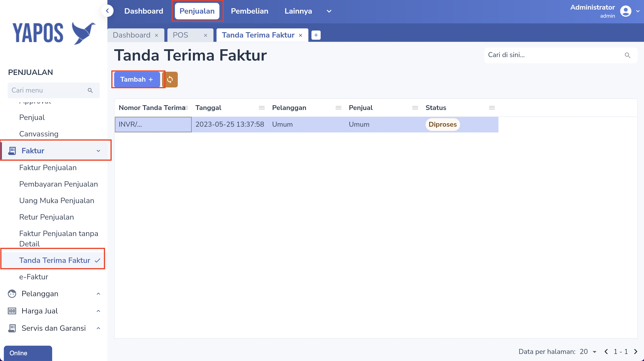The height and width of the screenshot is (361, 644).
Task: Switch to the Dashboard tab
Action: tap(132, 35)
